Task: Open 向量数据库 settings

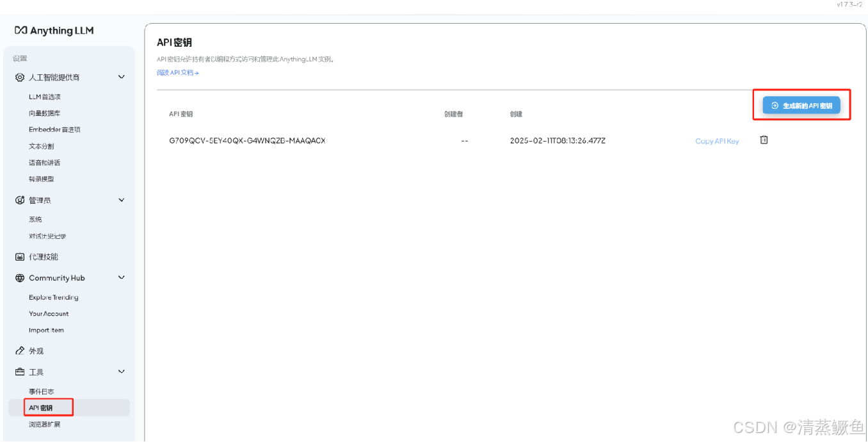Action: 45,113
